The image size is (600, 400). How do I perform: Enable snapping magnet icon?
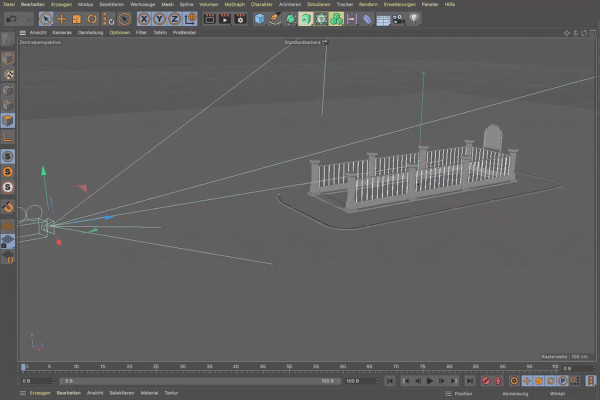(x=8, y=207)
